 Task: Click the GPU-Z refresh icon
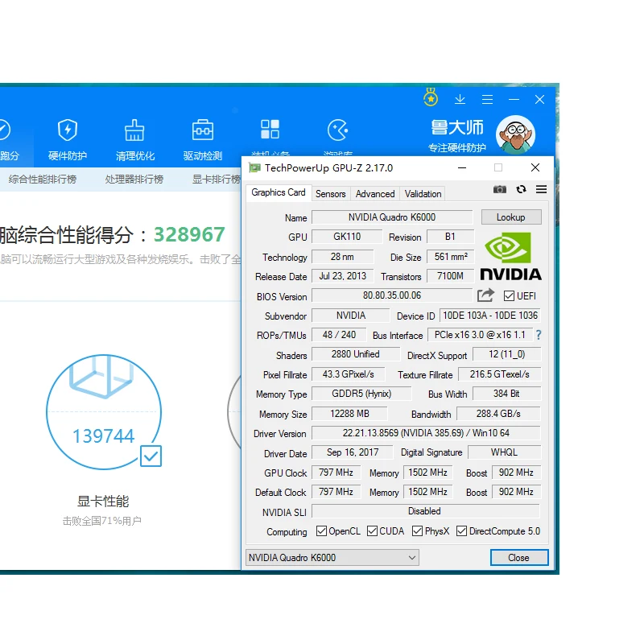[x=521, y=189]
